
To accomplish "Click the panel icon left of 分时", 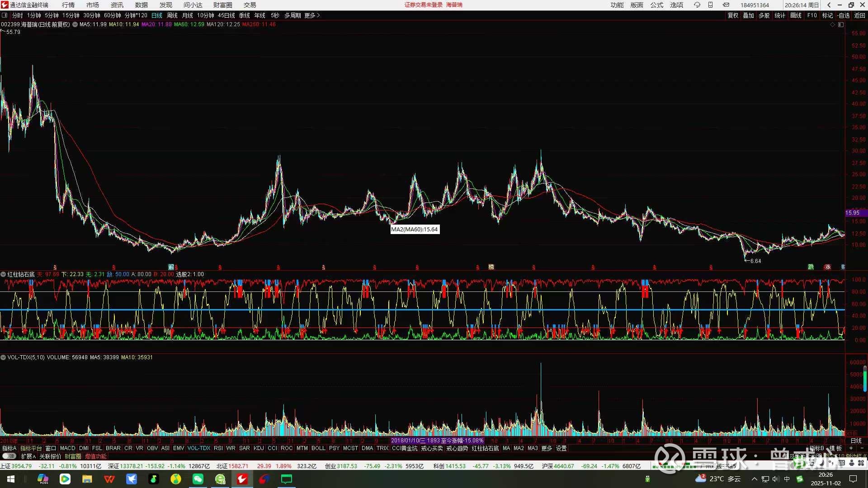I will pos(5,15).
